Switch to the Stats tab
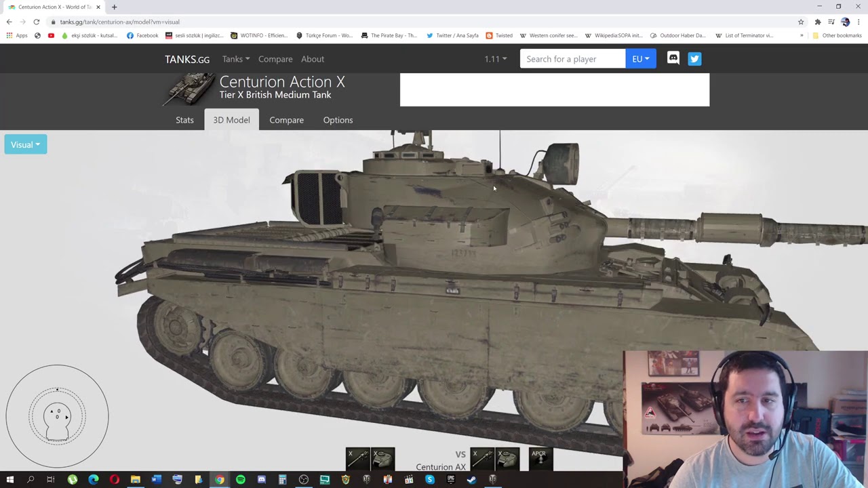Image resolution: width=868 pixels, height=488 pixels. (184, 120)
